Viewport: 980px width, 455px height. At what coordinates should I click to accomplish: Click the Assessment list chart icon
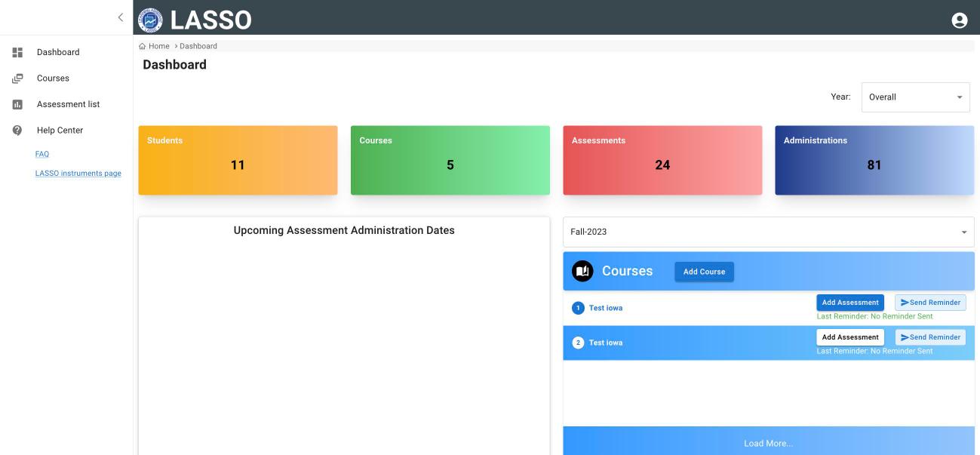17,104
